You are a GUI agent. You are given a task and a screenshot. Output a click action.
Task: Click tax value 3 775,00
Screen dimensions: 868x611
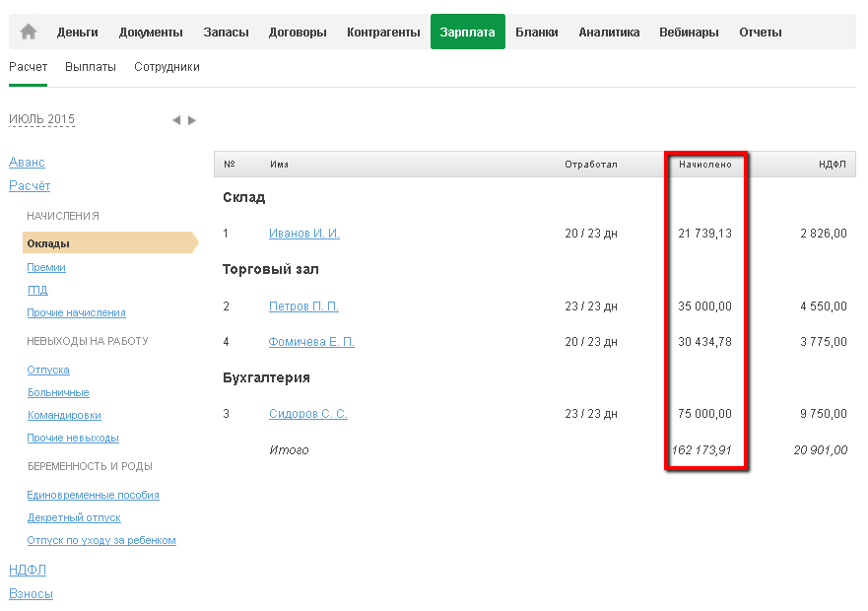pyautogui.click(x=823, y=342)
